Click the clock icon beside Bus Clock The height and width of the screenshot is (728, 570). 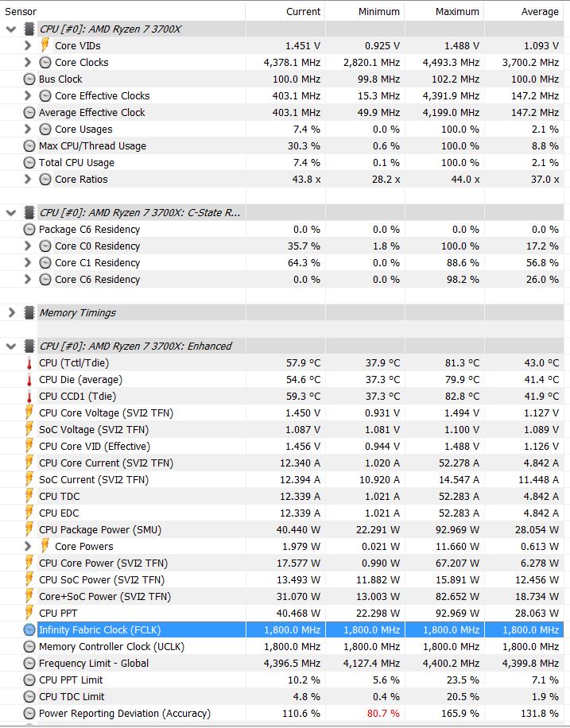29,79
